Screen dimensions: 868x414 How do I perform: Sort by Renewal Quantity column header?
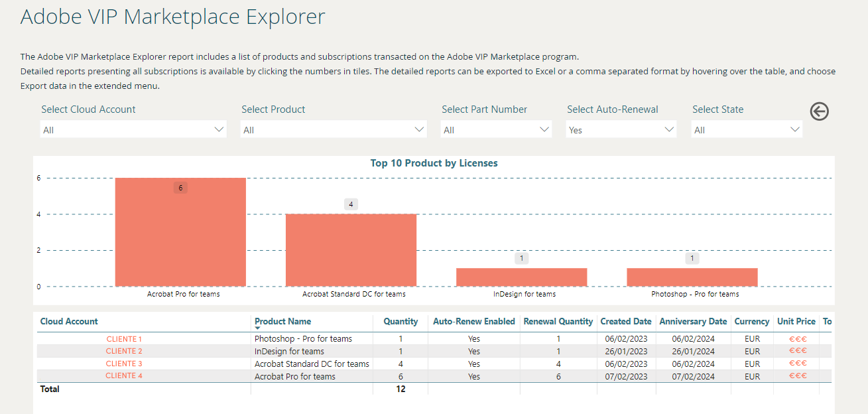pos(558,321)
